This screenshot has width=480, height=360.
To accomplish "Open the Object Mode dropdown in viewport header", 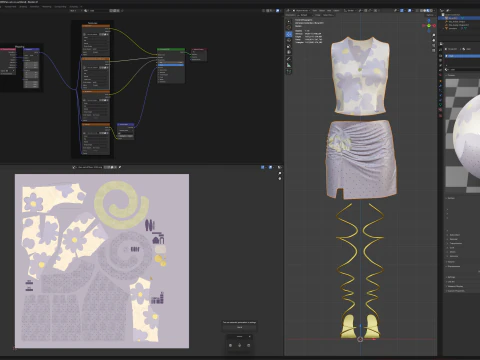I will pos(301,11).
